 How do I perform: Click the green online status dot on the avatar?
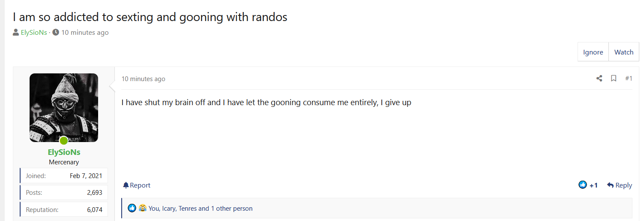[x=63, y=140]
